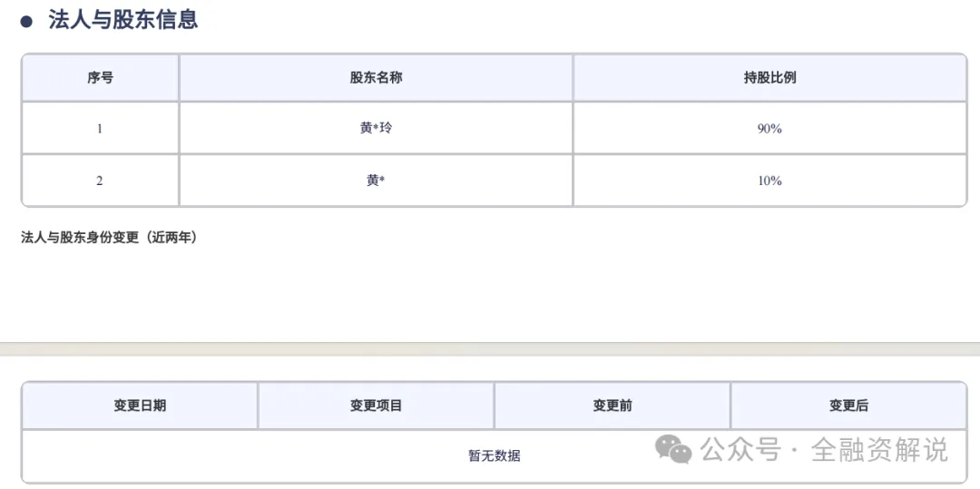Screen dimensions: 980x489
Task: Click serial number 1 cell
Action: pyautogui.click(x=100, y=129)
